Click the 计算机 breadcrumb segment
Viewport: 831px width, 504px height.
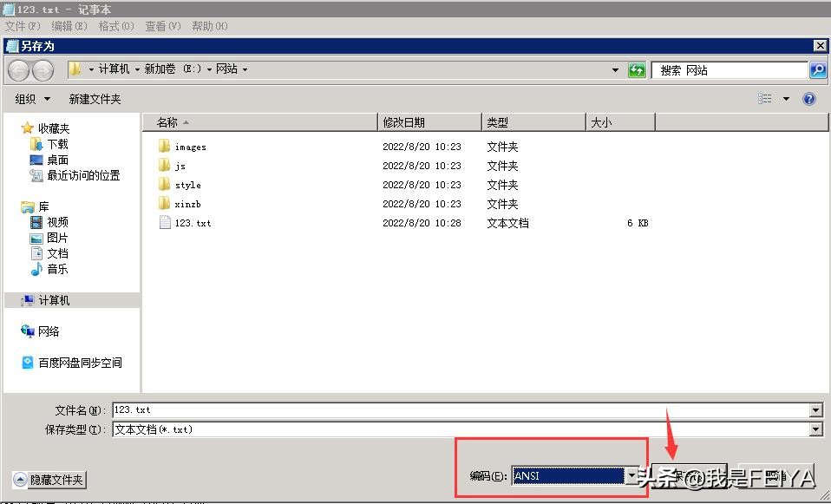point(114,69)
